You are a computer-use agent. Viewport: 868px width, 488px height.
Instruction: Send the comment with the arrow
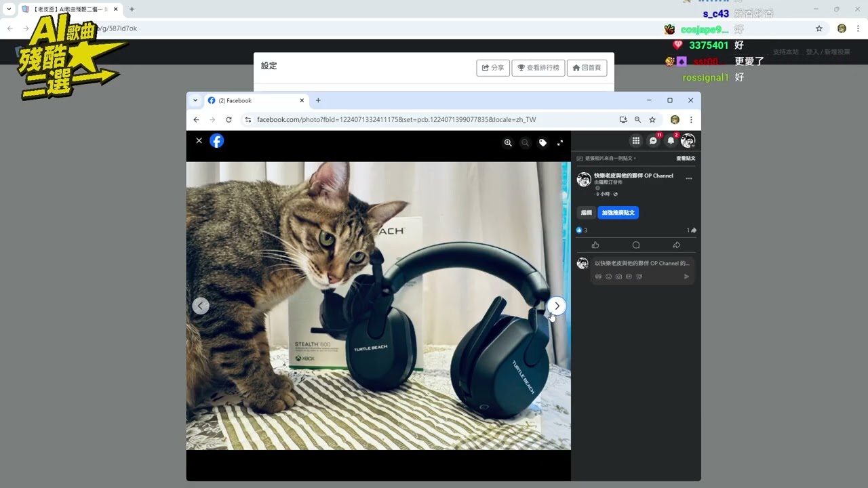(x=686, y=277)
